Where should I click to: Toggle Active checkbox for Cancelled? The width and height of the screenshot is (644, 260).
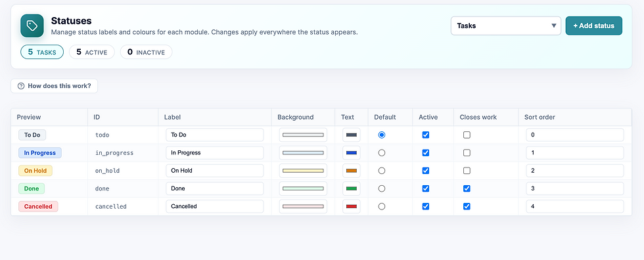426,206
